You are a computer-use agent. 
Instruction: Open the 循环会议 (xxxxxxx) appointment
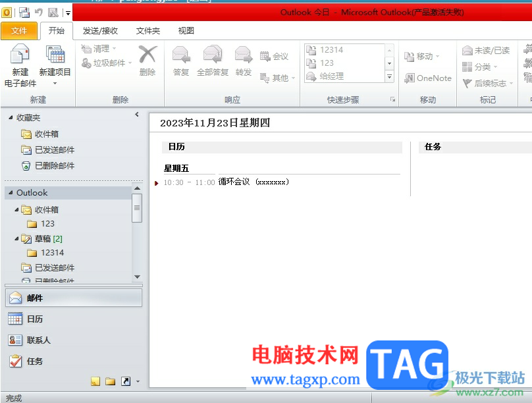coord(253,182)
